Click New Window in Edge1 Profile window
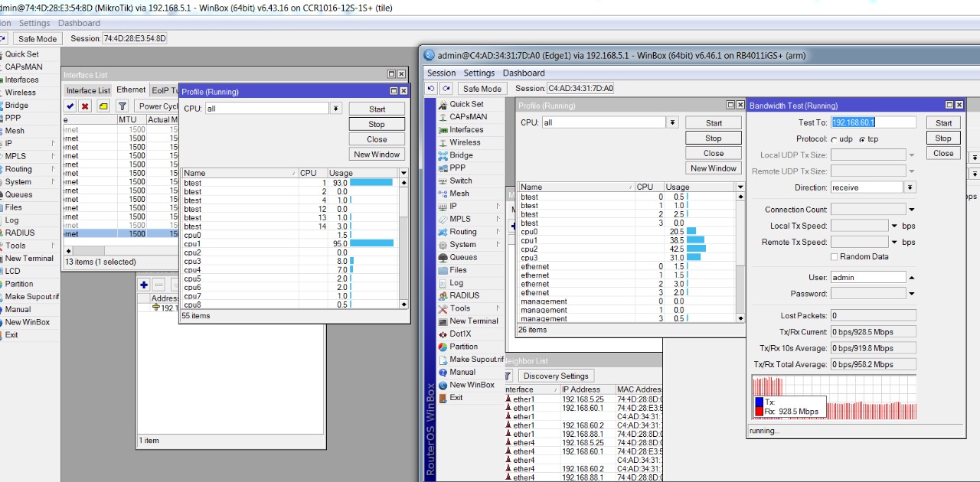Screen dimensions: 980x482 [x=714, y=168]
